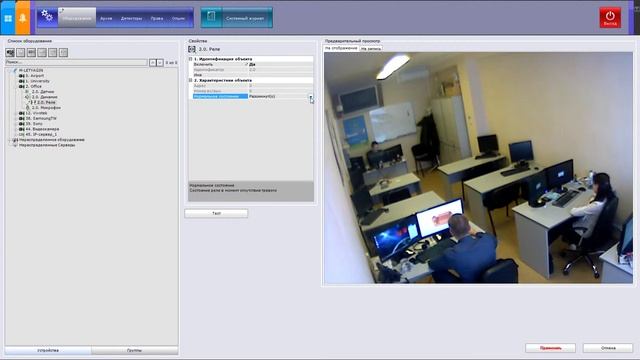This screenshot has height=360, width=640.
Task: Click the red power exit button
Action: (610, 18)
